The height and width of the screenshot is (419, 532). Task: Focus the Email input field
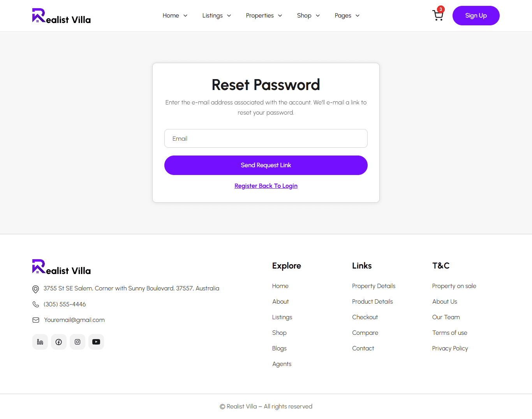pos(266,138)
